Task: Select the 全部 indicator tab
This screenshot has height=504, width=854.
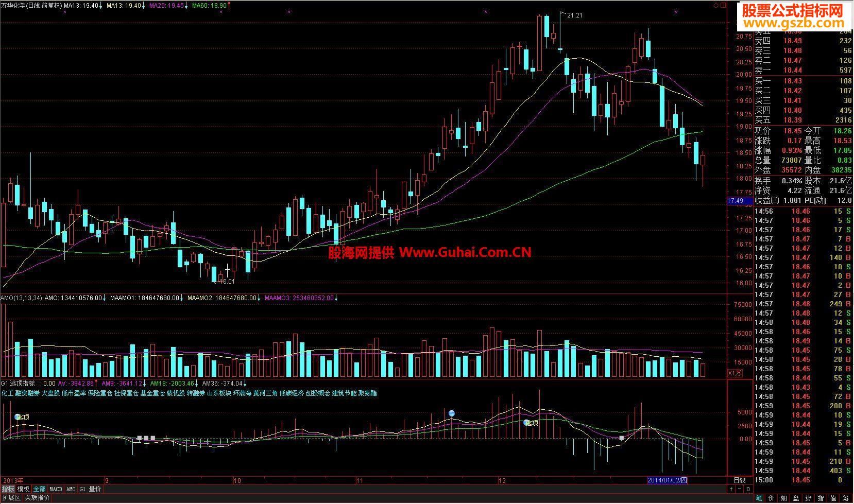Action: click(x=40, y=489)
